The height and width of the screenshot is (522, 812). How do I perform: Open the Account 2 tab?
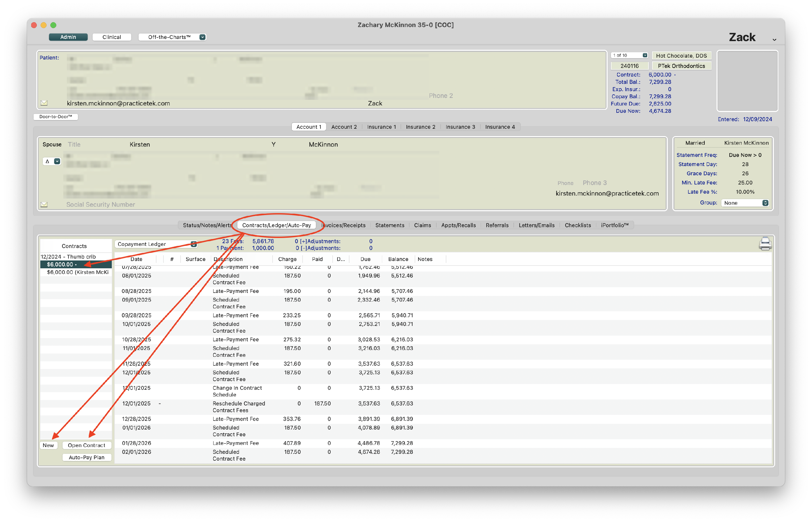pyautogui.click(x=343, y=127)
